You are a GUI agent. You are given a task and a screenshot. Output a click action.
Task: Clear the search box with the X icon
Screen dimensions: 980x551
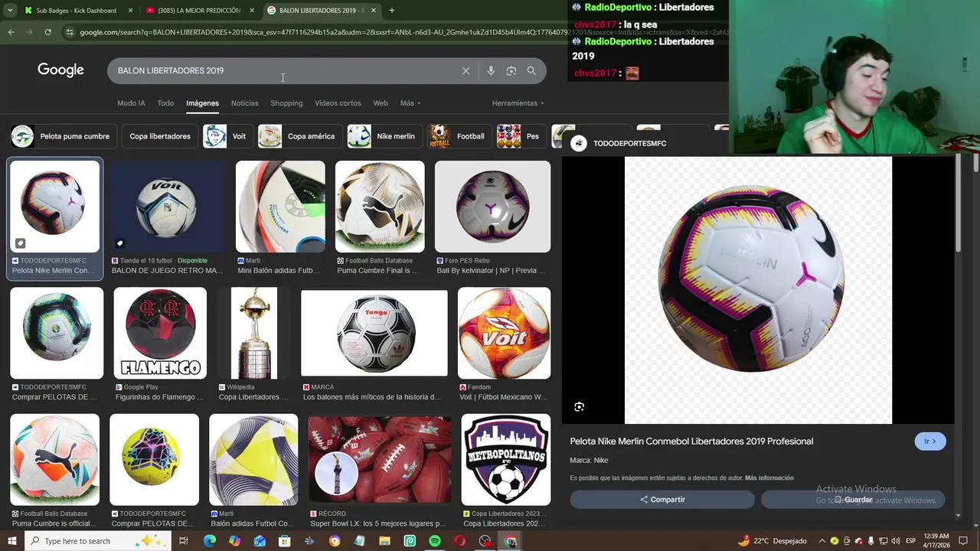point(465,70)
